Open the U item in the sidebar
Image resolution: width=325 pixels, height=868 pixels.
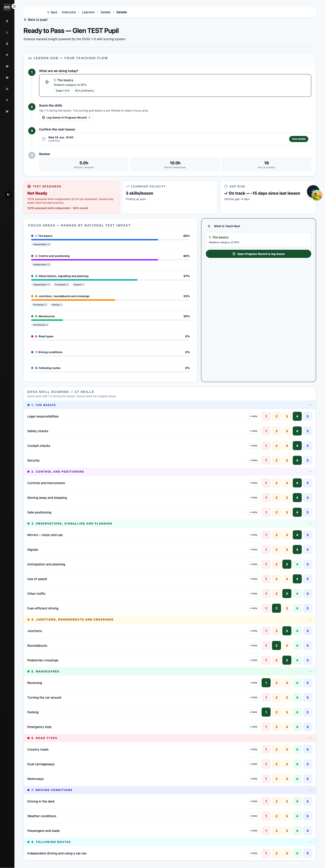(7, 89)
